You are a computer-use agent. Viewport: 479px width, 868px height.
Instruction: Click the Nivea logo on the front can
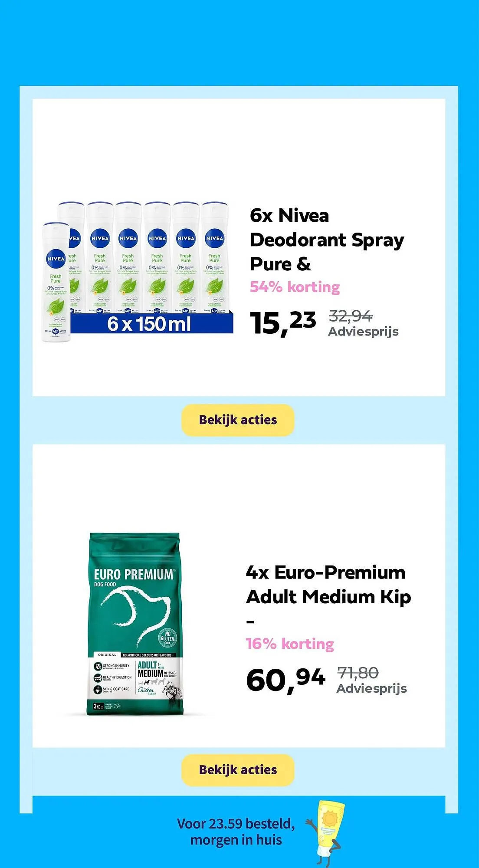pyautogui.click(x=56, y=259)
